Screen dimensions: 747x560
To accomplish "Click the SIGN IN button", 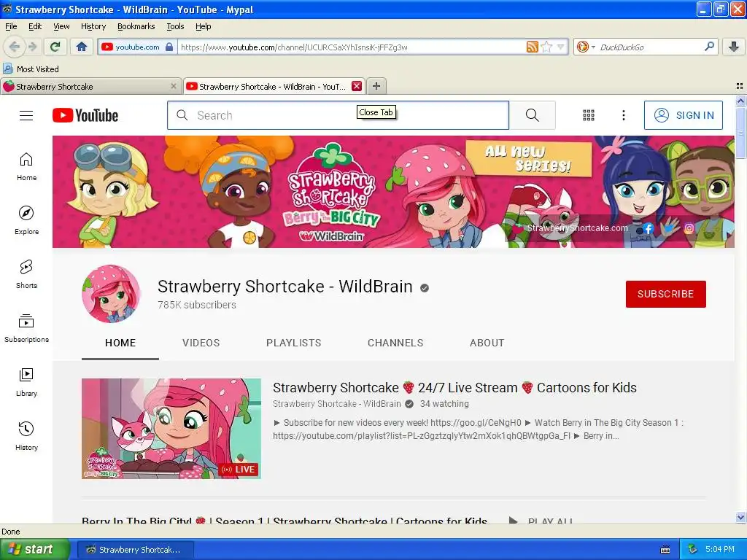I will click(683, 115).
